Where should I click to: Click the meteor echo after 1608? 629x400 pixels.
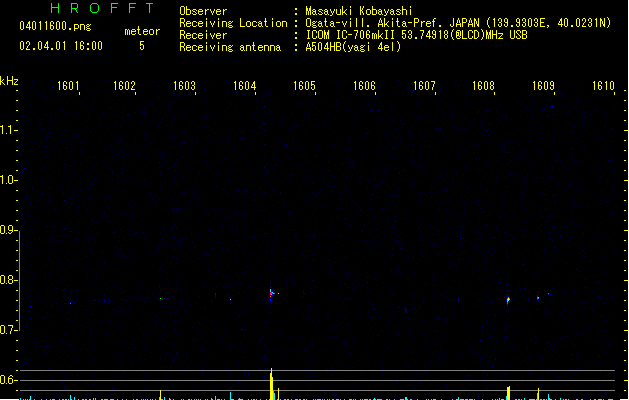click(508, 300)
